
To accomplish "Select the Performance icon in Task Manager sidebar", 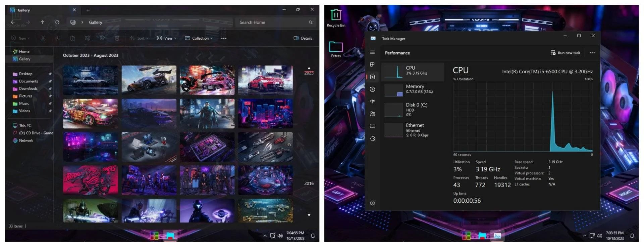I will click(x=372, y=77).
